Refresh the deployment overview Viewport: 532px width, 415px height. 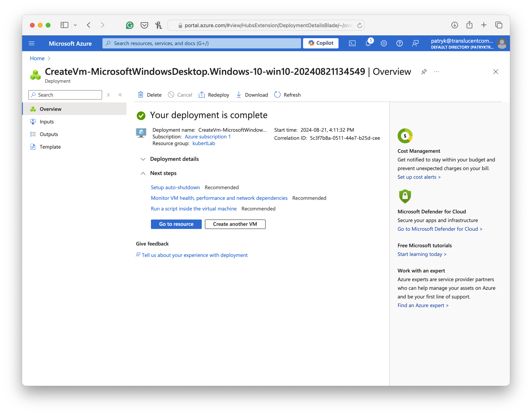pyautogui.click(x=287, y=95)
